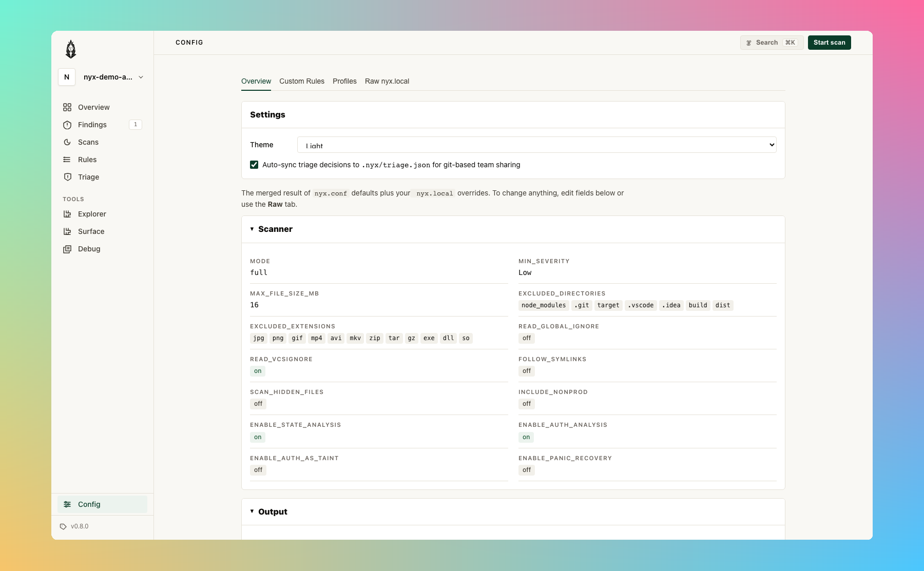
Task: Click the MODE value full
Action: (259, 272)
